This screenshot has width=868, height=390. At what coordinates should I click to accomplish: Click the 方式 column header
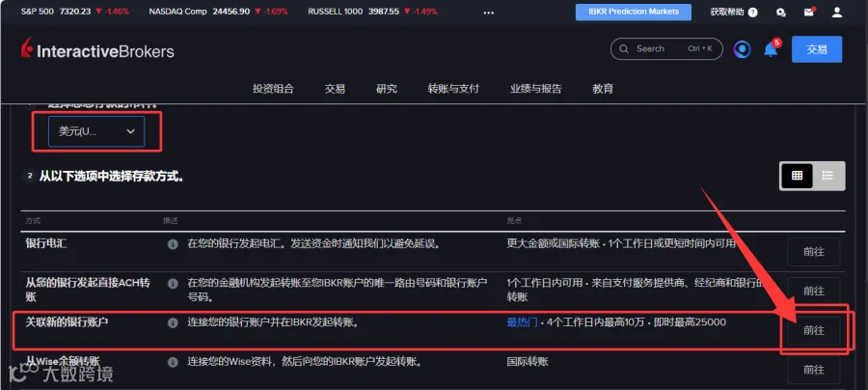pos(33,221)
